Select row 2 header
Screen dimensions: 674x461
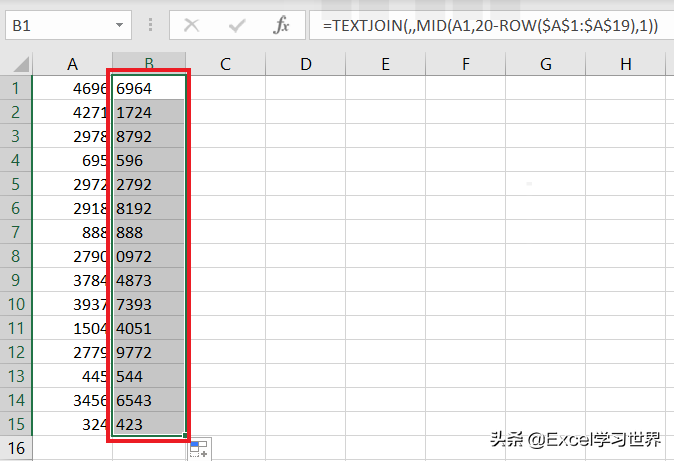(16, 112)
